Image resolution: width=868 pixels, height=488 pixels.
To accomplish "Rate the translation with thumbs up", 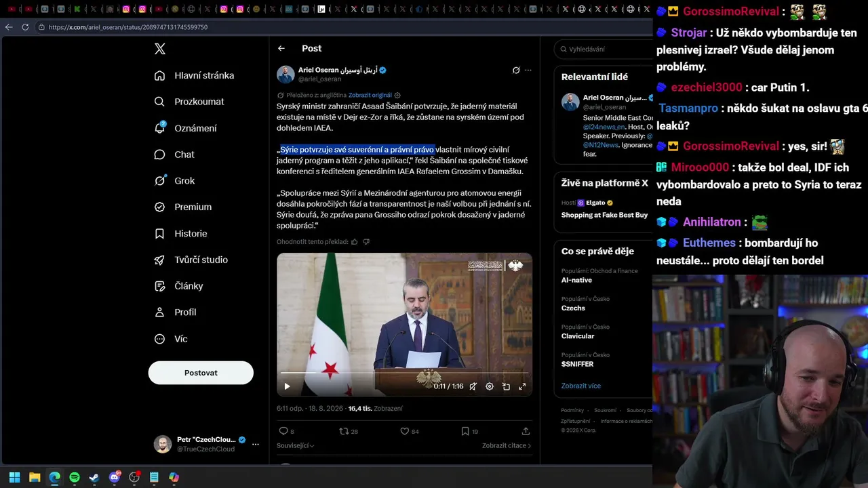I will (354, 242).
